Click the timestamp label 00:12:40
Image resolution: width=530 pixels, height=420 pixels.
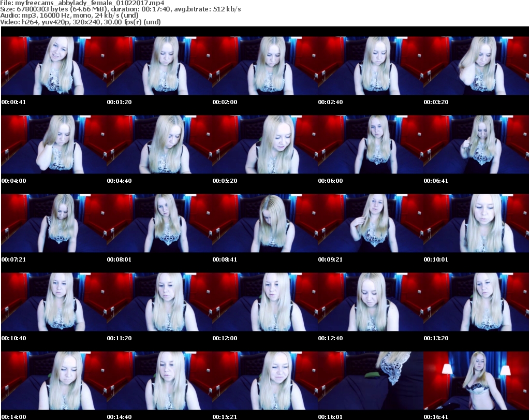(x=330, y=338)
